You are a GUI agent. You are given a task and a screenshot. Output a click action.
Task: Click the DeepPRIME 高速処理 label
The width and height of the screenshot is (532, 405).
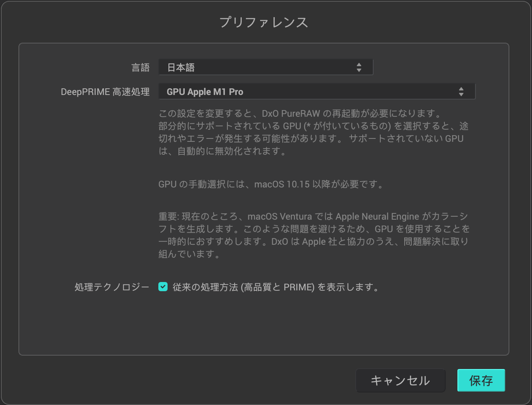105,92
